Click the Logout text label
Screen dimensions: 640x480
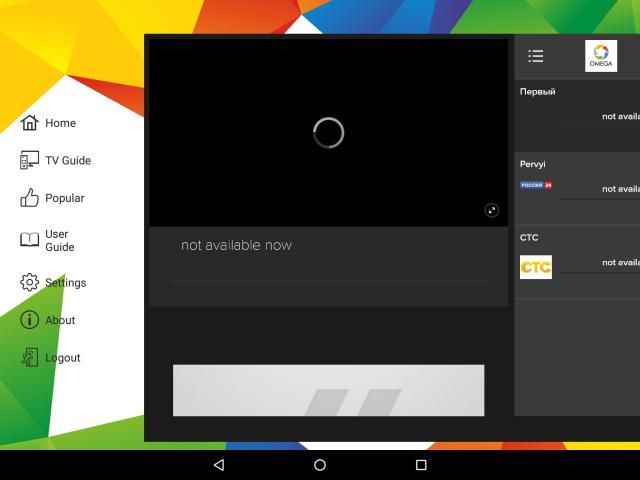click(63, 358)
